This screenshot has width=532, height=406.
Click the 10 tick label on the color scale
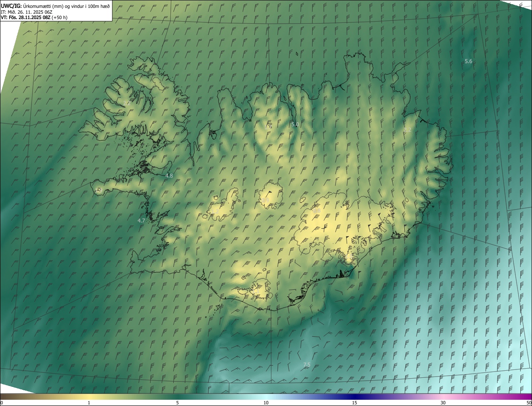[266, 403]
